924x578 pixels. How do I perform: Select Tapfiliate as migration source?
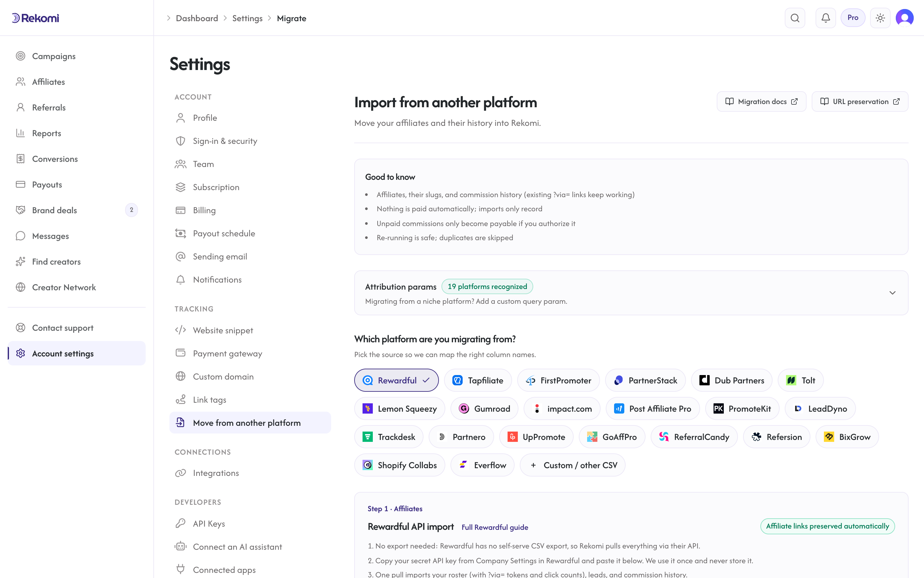(x=478, y=381)
